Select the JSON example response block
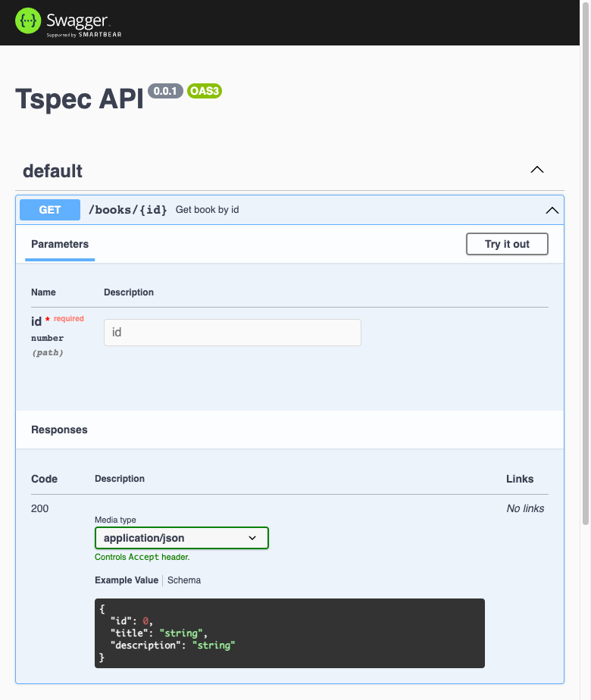The image size is (591, 700). click(289, 633)
